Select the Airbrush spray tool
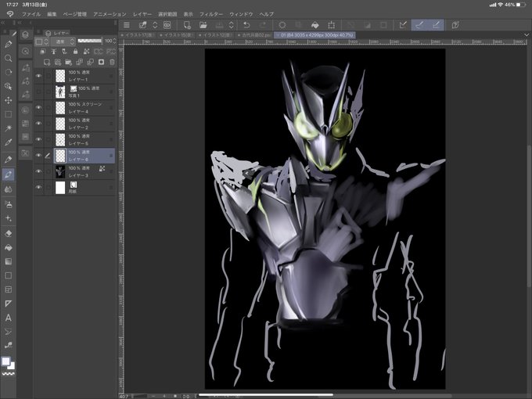 (8, 204)
